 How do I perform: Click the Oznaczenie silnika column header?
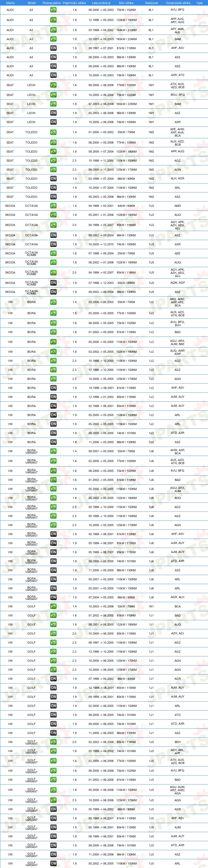pyautogui.click(x=178, y=3)
